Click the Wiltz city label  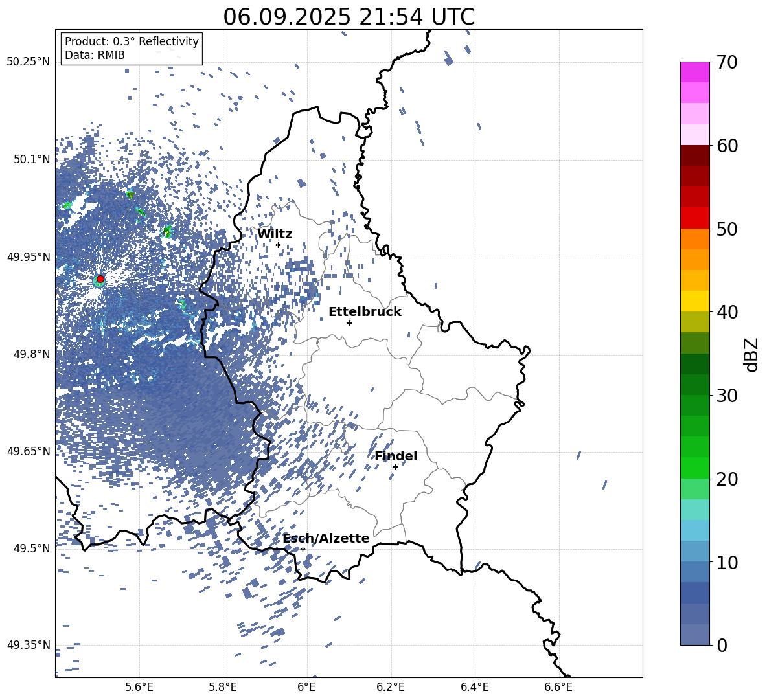[x=275, y=234]
